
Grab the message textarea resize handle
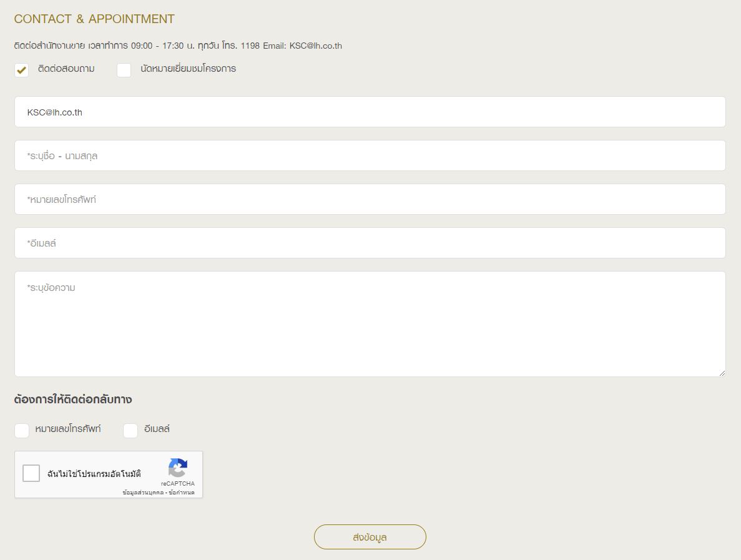click(x=722, y=373)
